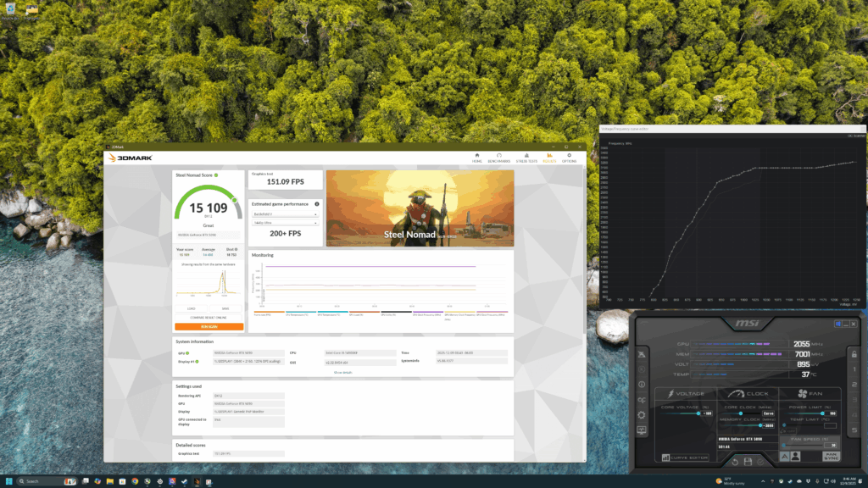Open Google Chrome from the taskbar

point(135,481)
